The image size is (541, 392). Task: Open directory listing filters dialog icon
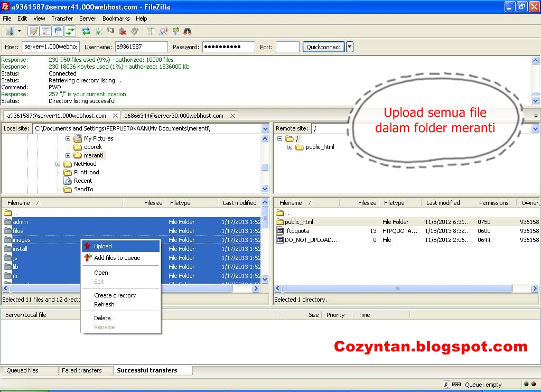[151, 31]
